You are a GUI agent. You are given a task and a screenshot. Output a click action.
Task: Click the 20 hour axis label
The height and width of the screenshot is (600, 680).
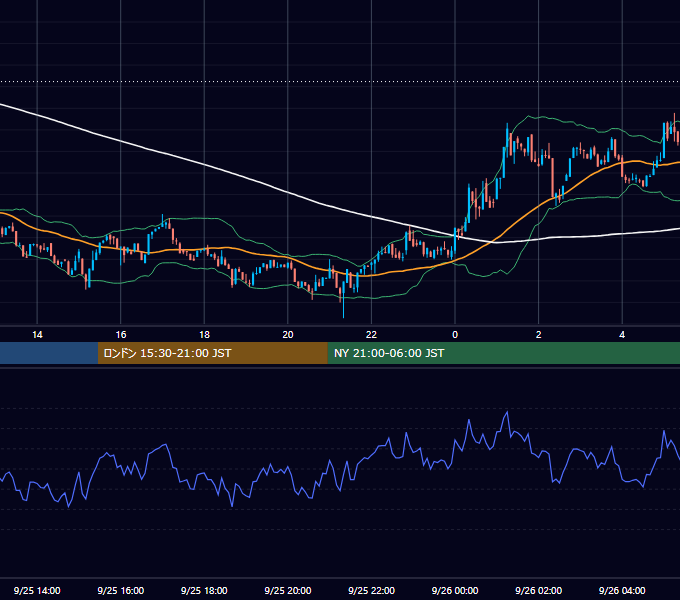[x=288, y=335]
